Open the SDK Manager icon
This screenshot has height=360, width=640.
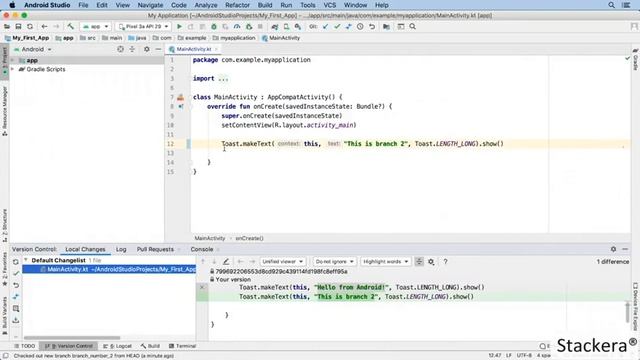click(x=298, y=27)
